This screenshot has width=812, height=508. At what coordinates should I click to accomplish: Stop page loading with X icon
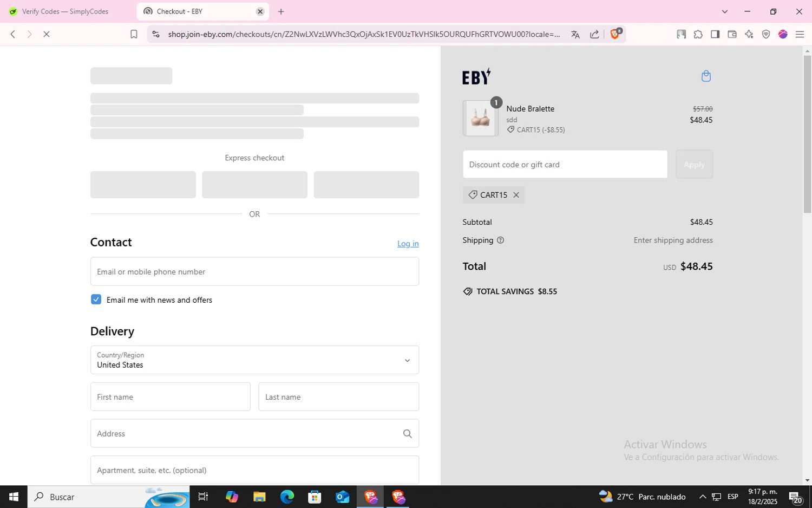47,34
